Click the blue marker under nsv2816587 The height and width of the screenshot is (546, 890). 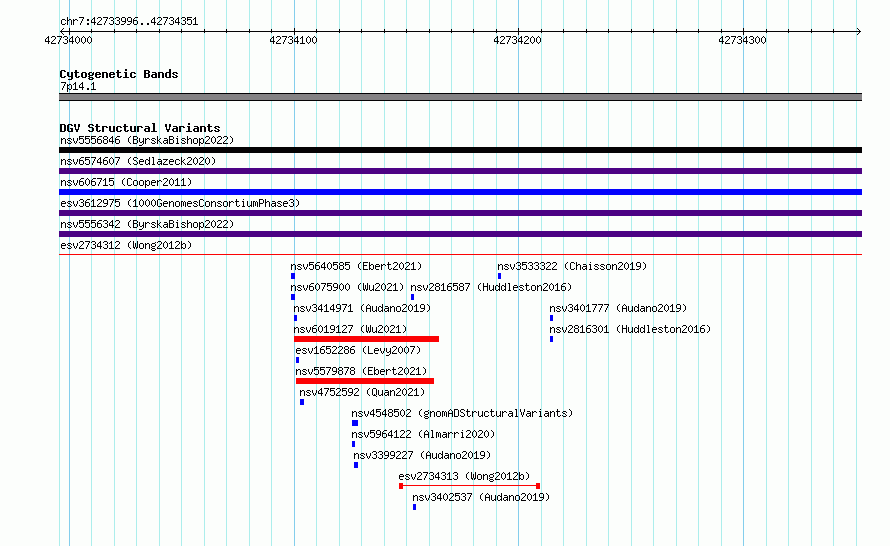(413, 297)
